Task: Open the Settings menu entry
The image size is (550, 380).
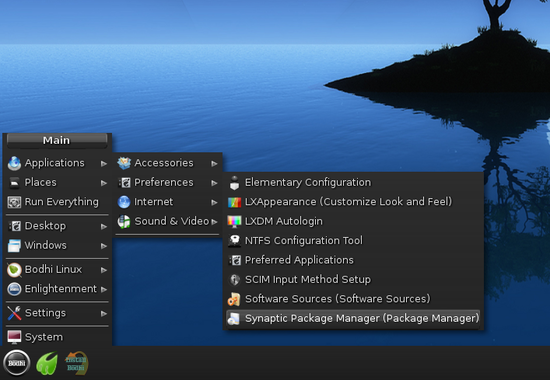Action: [57, 313]
